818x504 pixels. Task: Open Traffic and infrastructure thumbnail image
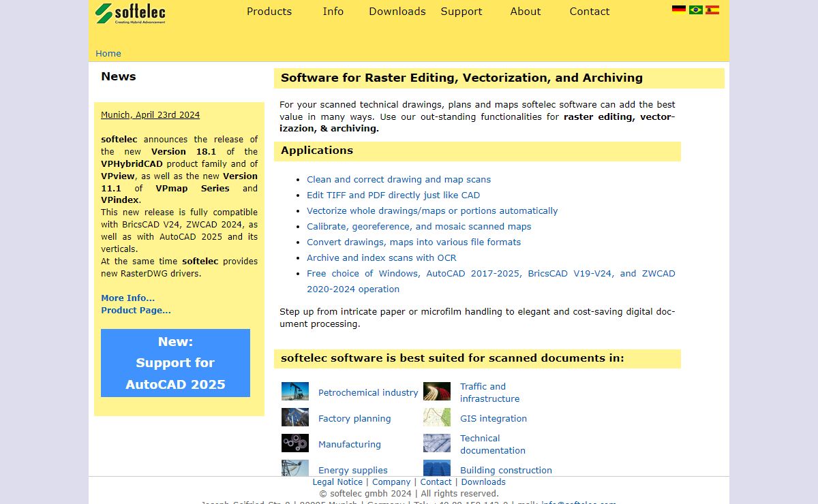click(437, 392)
